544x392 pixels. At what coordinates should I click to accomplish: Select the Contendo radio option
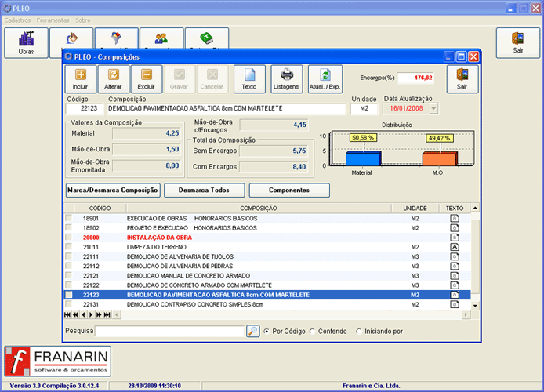312,332
